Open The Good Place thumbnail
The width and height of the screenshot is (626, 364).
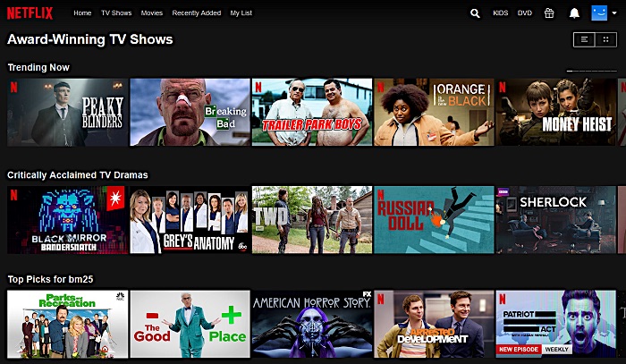point(190,324)
